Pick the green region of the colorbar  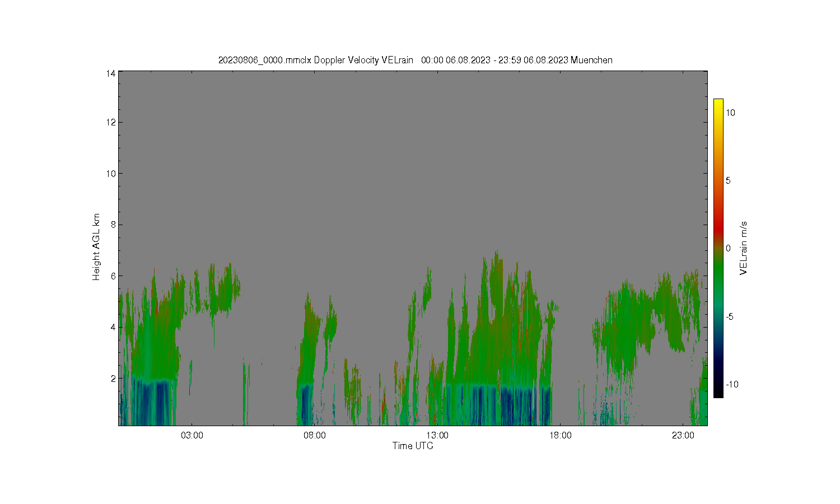pos(718,274)
